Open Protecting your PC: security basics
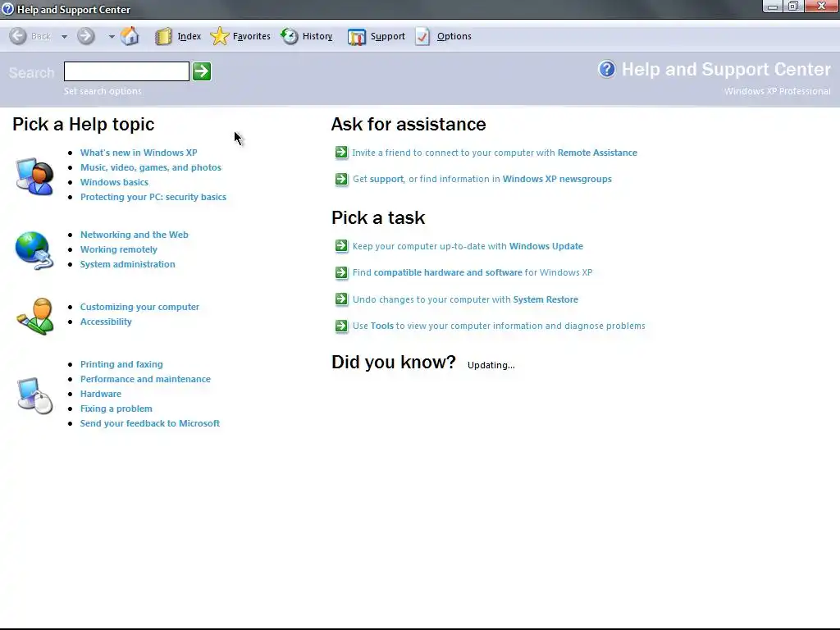The height and width of the screenshot is (630, 840). pyautogui.click(x=153, y=197)
